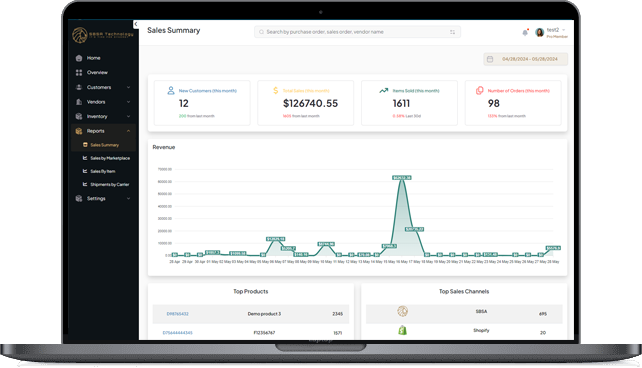The width and height of the screenshot is (642, 368).
Task: Collapse the Reports menu chevron
Action: (129, 131)
